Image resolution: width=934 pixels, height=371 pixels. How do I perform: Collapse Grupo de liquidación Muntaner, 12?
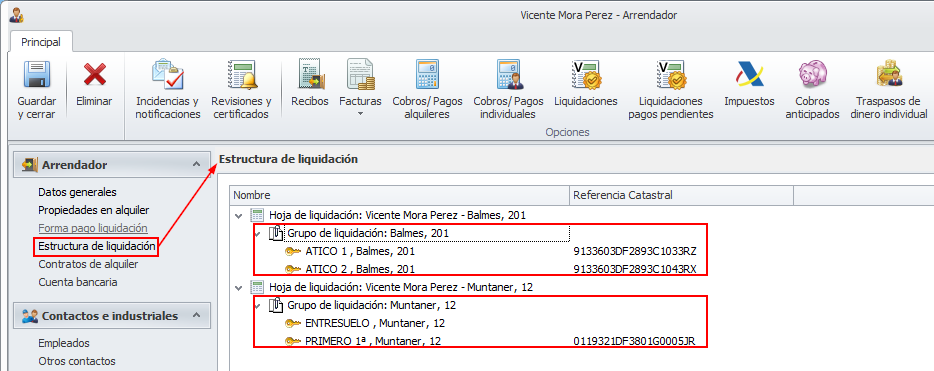[x=257, y=305]
